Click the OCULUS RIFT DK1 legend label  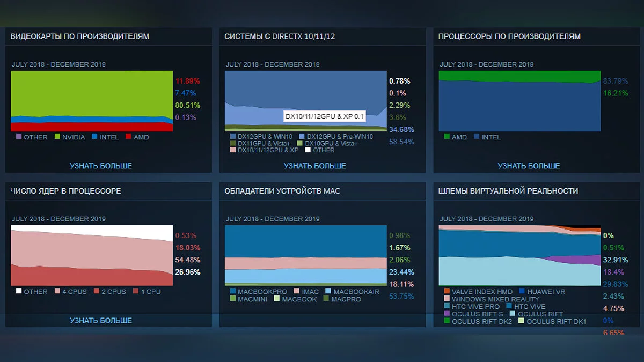click(557, 321)
